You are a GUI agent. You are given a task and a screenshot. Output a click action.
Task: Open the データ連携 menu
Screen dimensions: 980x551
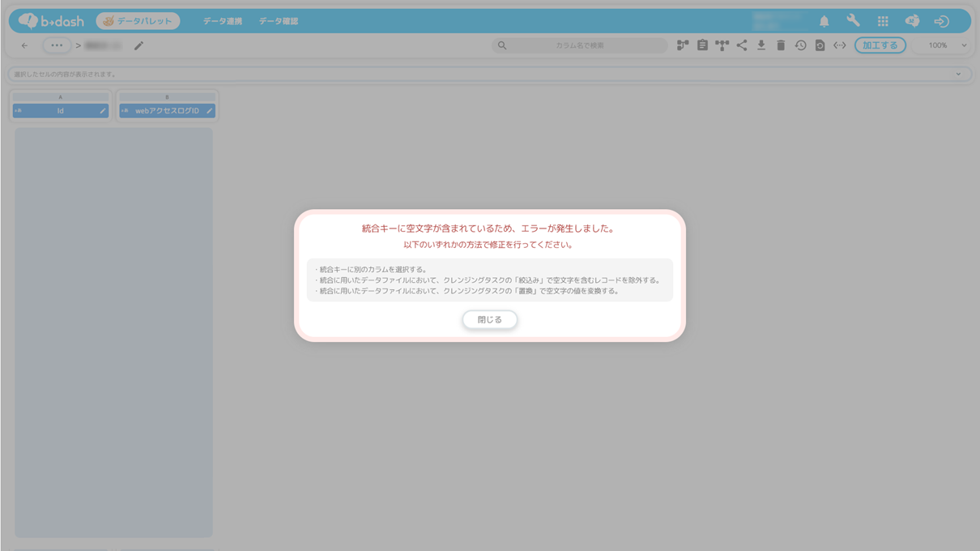coord(223,21)
